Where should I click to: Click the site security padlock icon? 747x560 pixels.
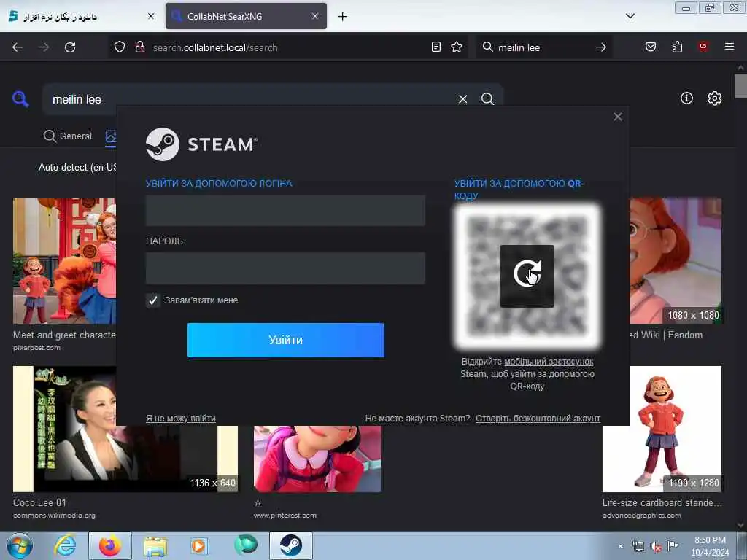pos(139,47)
